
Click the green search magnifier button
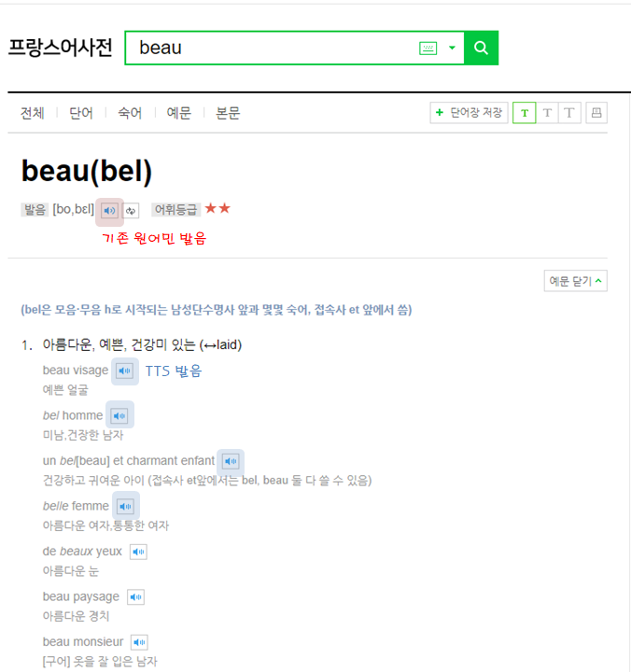481,48
